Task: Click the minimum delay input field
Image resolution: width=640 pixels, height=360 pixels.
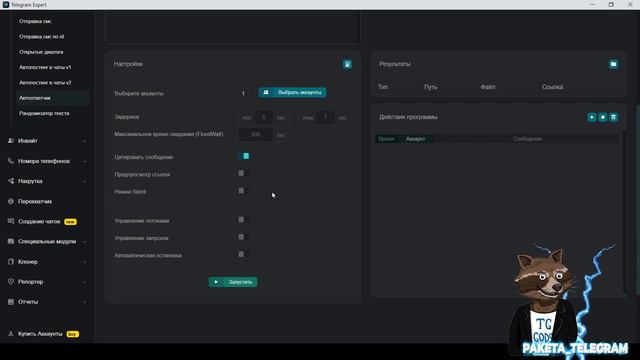Action: tap(264, 118)
